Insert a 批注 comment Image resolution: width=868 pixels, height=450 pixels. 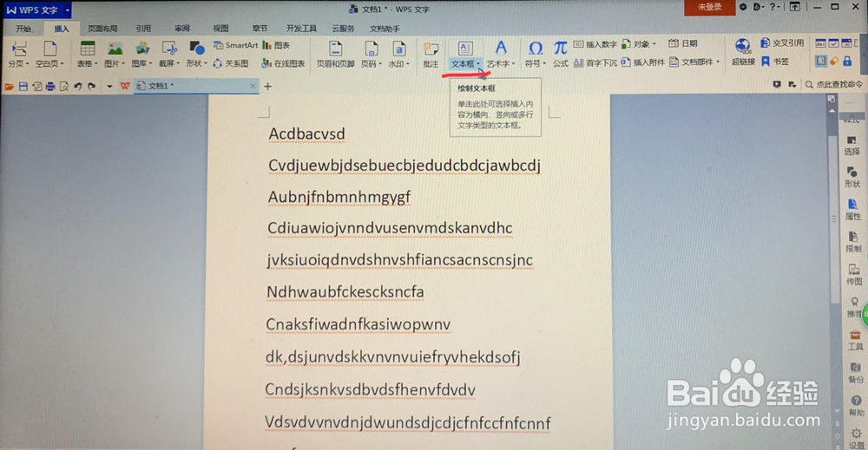[431, 54]
